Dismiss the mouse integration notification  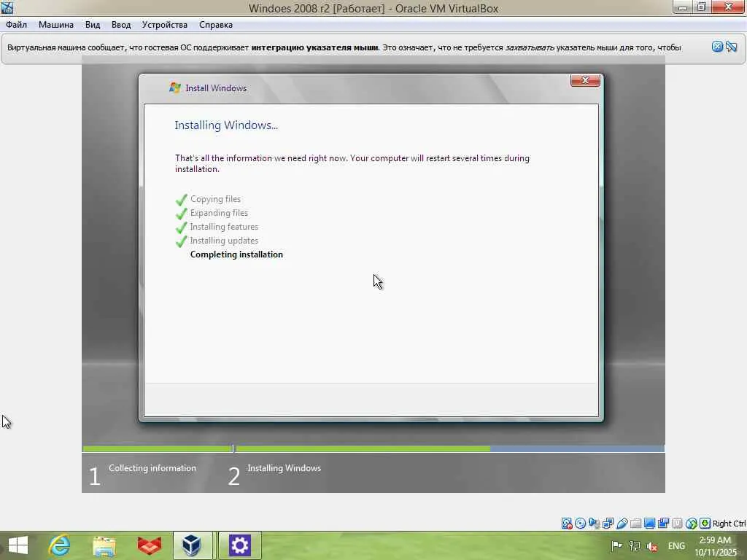tap(718, 47)
